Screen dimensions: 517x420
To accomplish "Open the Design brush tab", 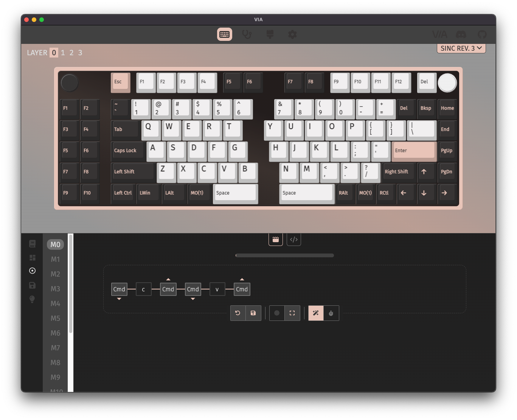I will [270, 34].
